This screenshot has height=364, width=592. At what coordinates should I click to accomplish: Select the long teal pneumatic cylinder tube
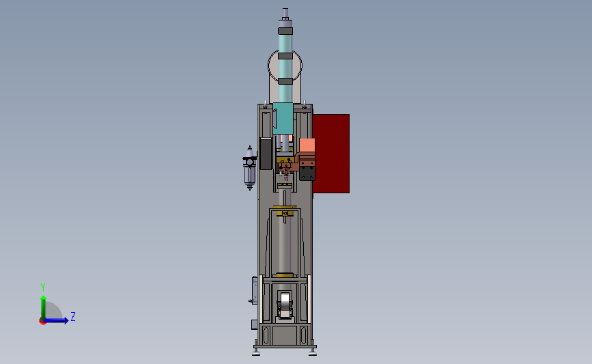click(285, 68)
